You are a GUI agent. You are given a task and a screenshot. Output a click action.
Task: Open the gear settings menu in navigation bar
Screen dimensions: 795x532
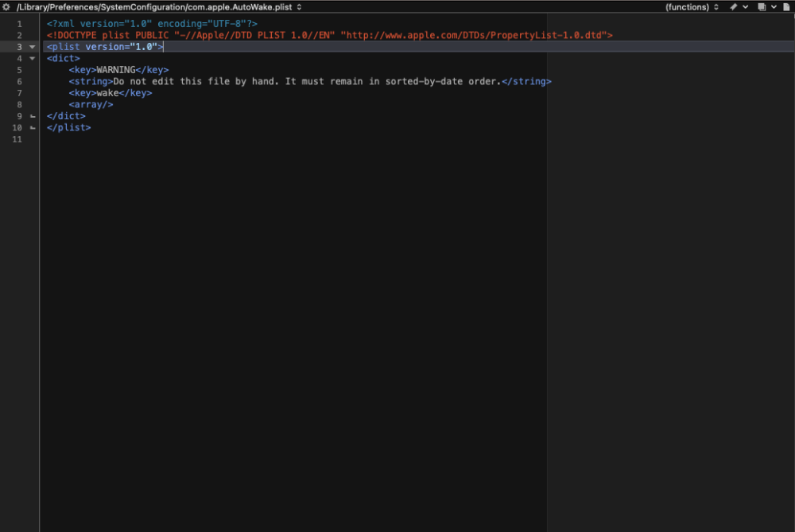point(6,7)
